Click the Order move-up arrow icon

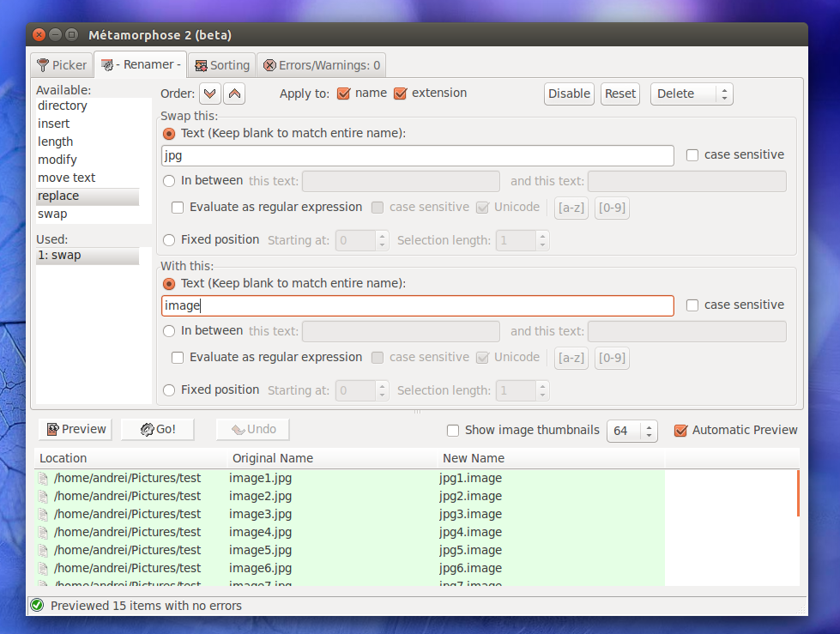pyautogui.click(x=233, y=93)
